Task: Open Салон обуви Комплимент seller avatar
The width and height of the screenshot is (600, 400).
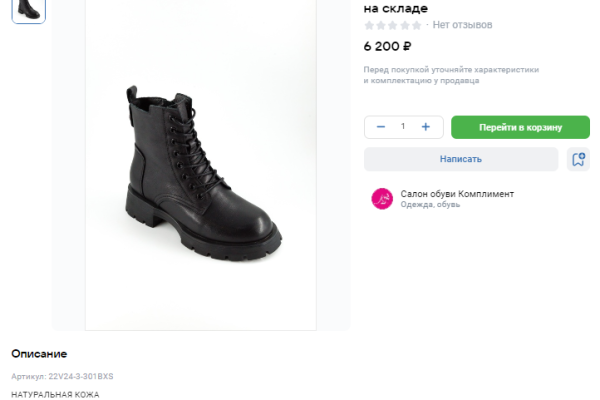Action: (382, 199)
